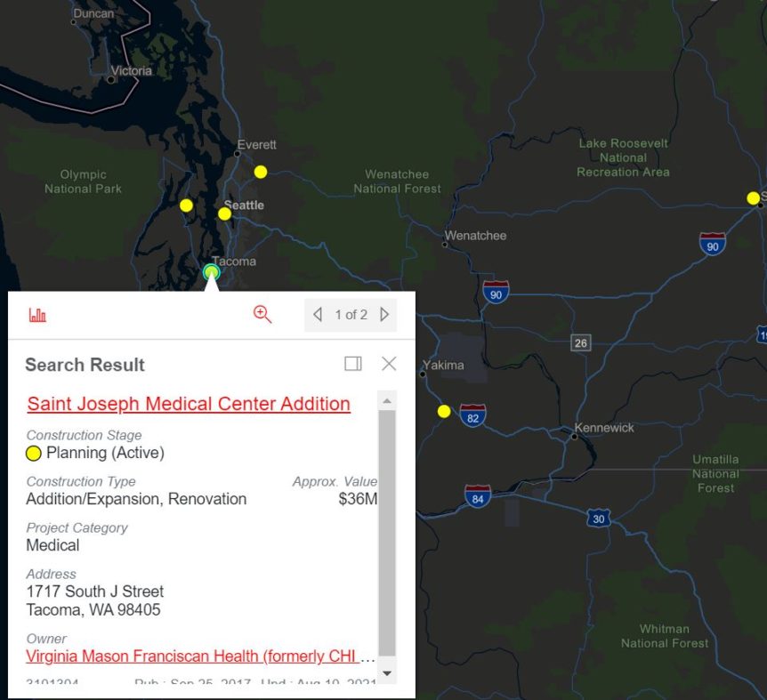The width and height of the screenshot is (767, 700).
Task: Open Saint Joseph Medical Center Addition project
Action: 187,404
